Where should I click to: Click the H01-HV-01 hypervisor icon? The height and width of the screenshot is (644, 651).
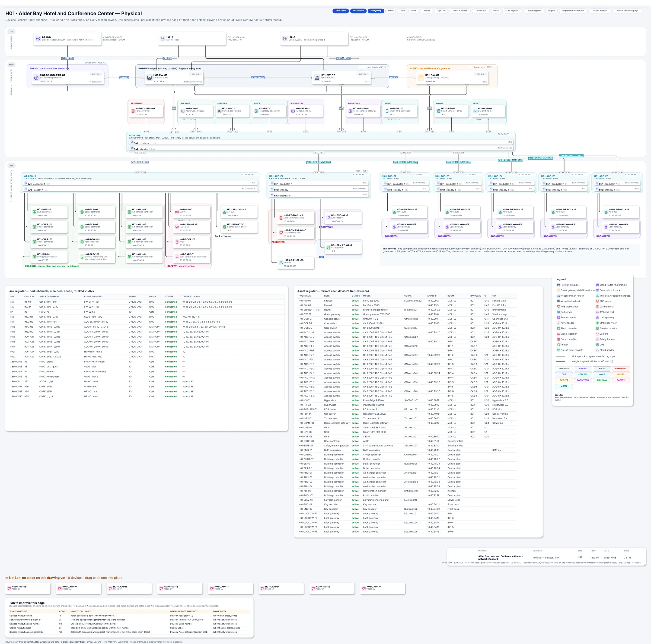click(183, 111)
